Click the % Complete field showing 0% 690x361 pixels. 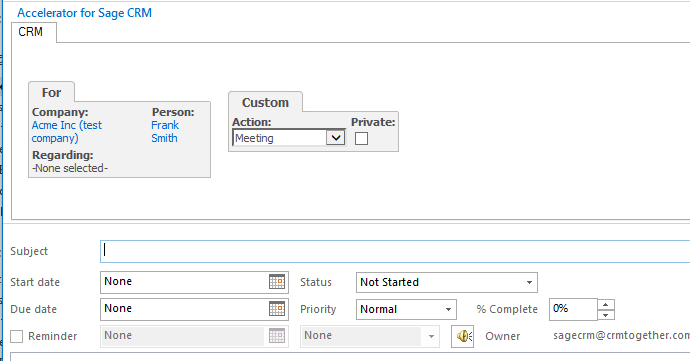pyautogui.click(x=573, y=309)
